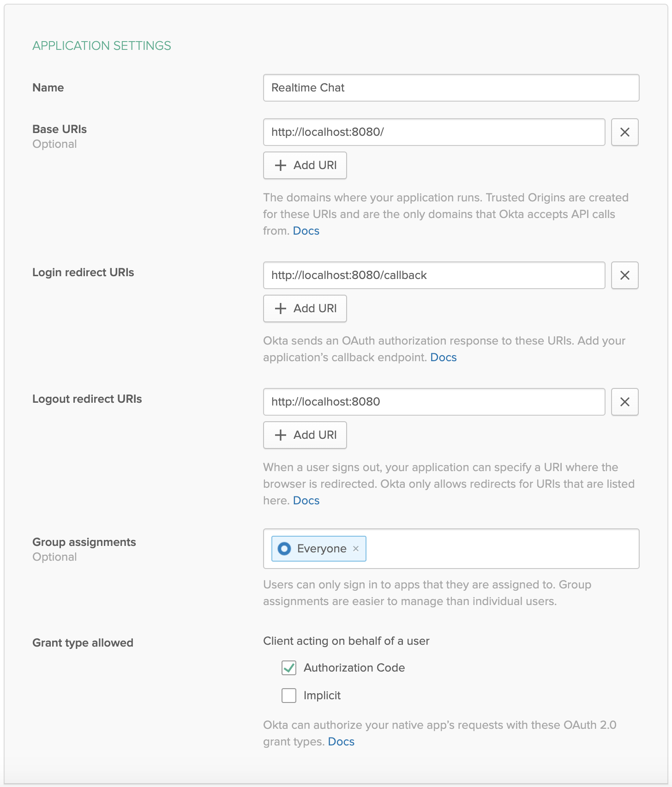Add another URI under Logout redirect URIs
Screen dimensions: 672x787
(305, 435)
